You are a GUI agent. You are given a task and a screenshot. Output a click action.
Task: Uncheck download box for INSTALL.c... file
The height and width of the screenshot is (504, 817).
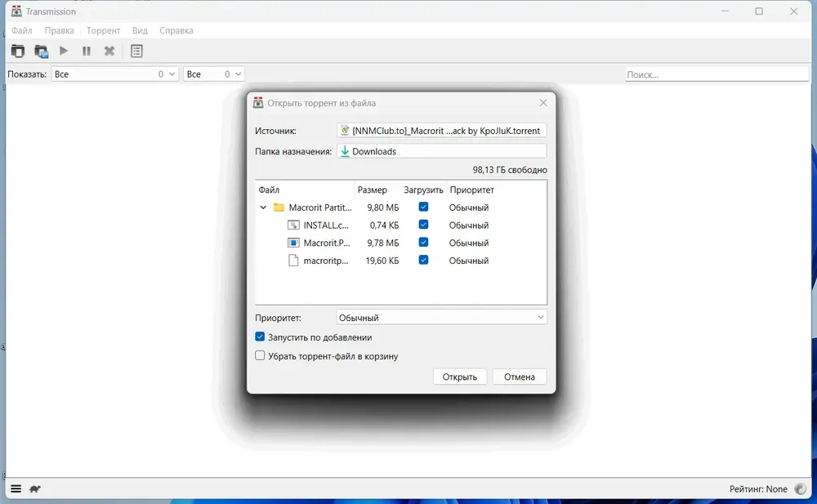point(423,225)
